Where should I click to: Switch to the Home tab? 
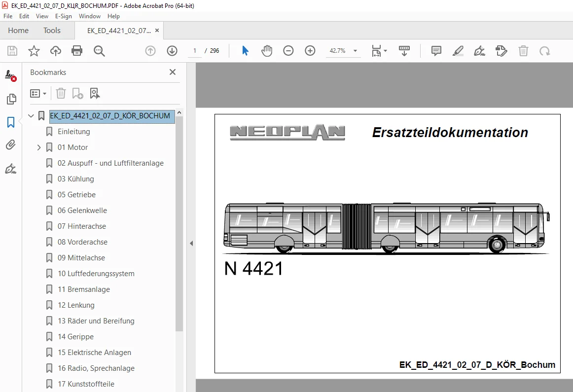click(x=18, y=30)
